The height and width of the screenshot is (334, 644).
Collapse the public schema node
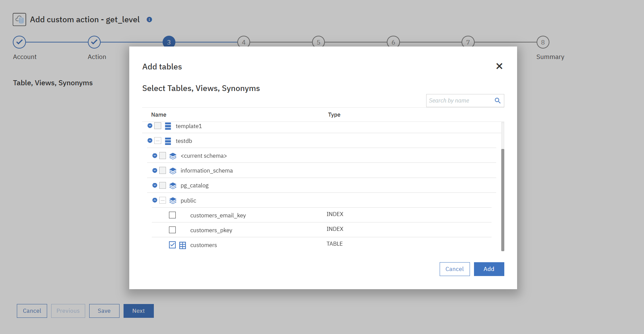point(155,200)
